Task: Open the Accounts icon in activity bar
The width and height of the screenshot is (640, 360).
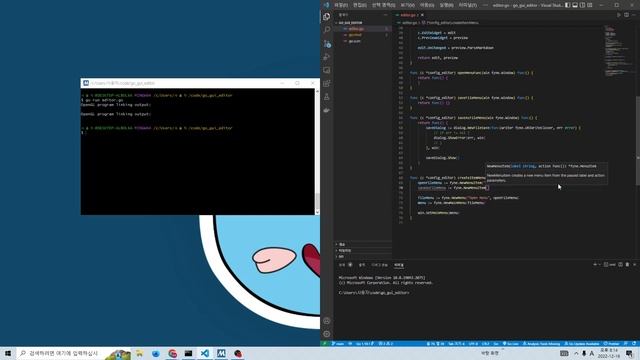Action: (x=327, y=321)
